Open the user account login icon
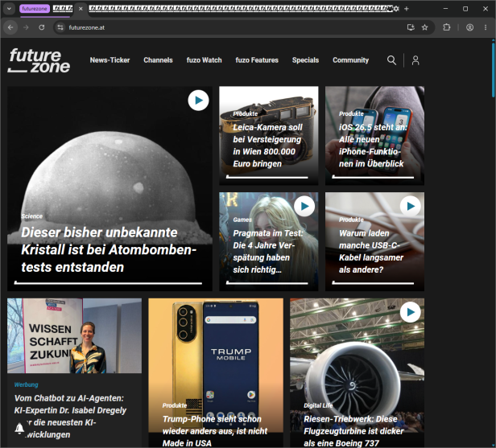This screenshot has width=496, height=448. pos(415,60)
